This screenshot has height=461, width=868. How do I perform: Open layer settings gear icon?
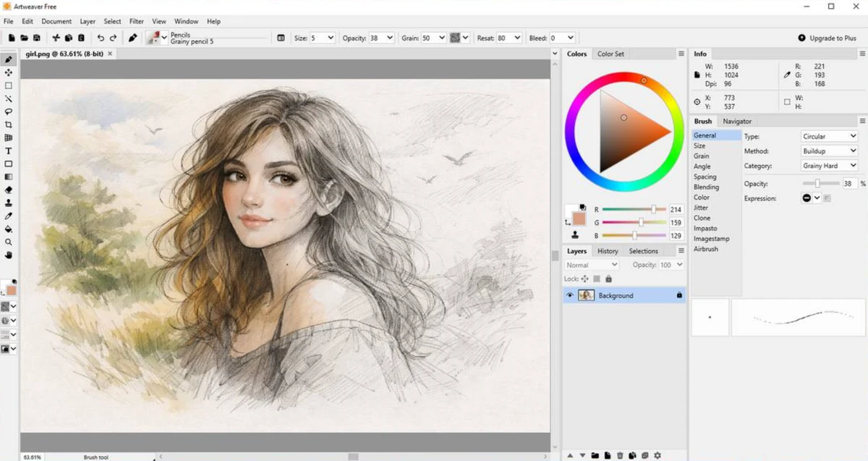[658, 455]
